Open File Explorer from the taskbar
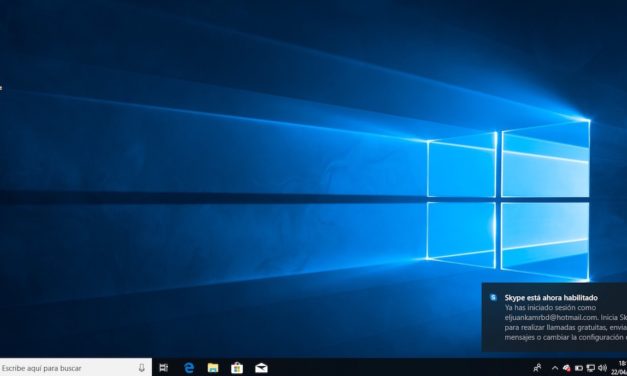Screen dimensions: 627x376 (213, 368)
